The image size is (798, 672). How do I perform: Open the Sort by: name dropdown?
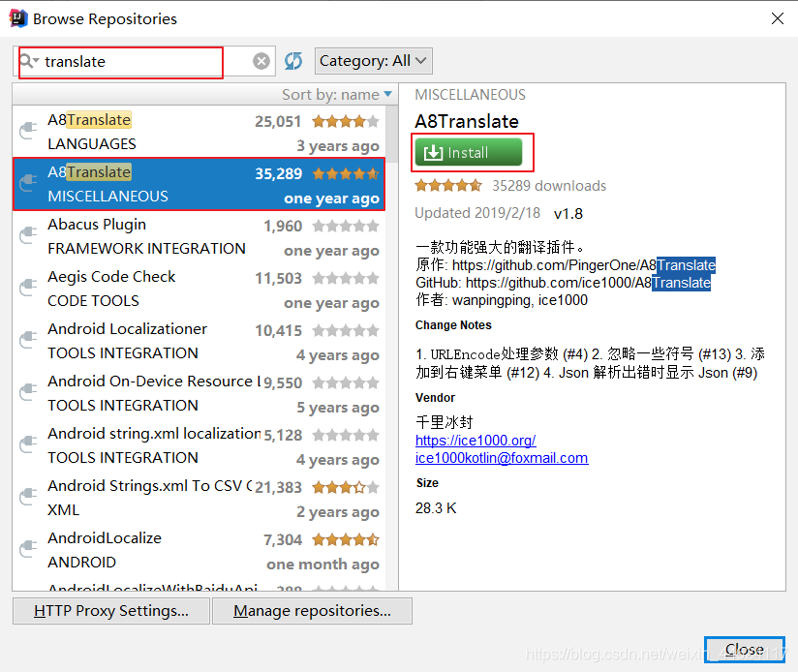click(x=337, y=95)
